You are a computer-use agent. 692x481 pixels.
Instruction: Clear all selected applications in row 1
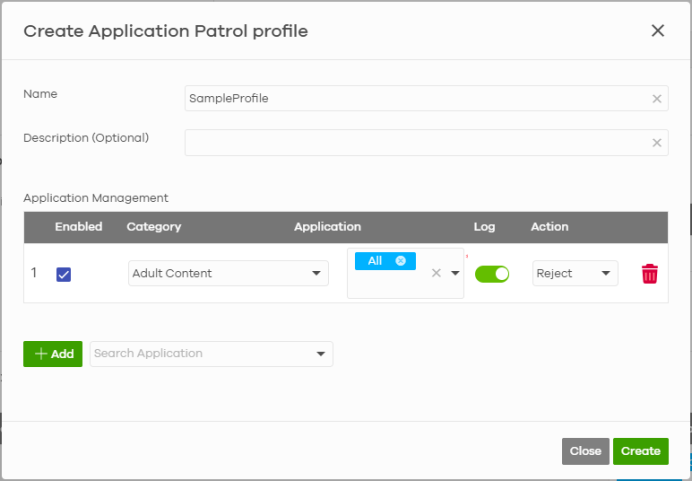(x=436, y=273)
